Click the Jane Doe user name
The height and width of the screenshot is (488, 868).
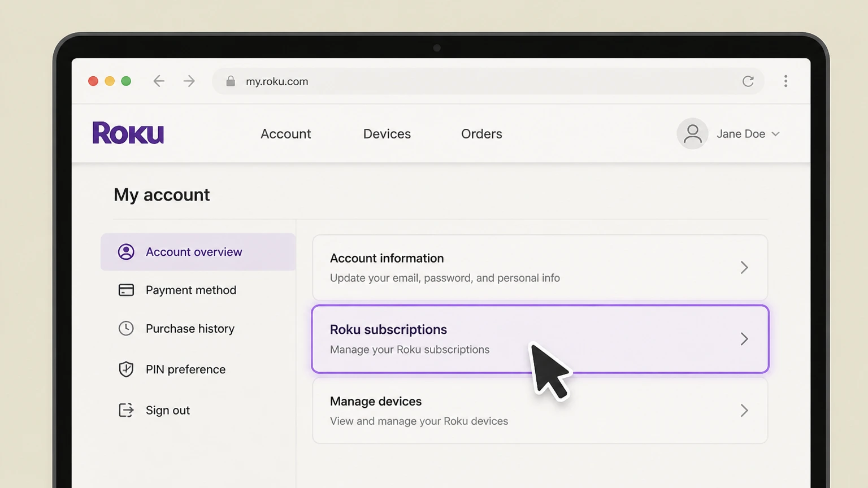tap(741, 134)
